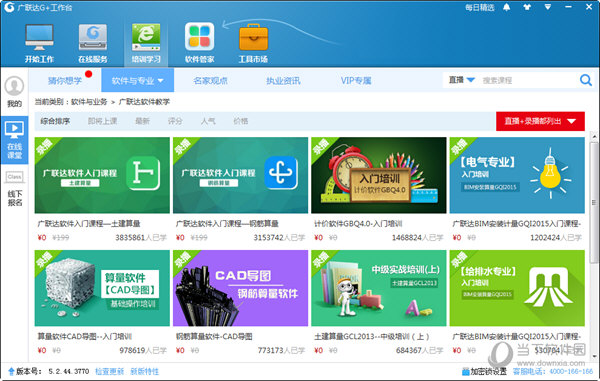Open the VIP专属 tab
The width and height of the screenshot is (600, 381).
(356, 80)
